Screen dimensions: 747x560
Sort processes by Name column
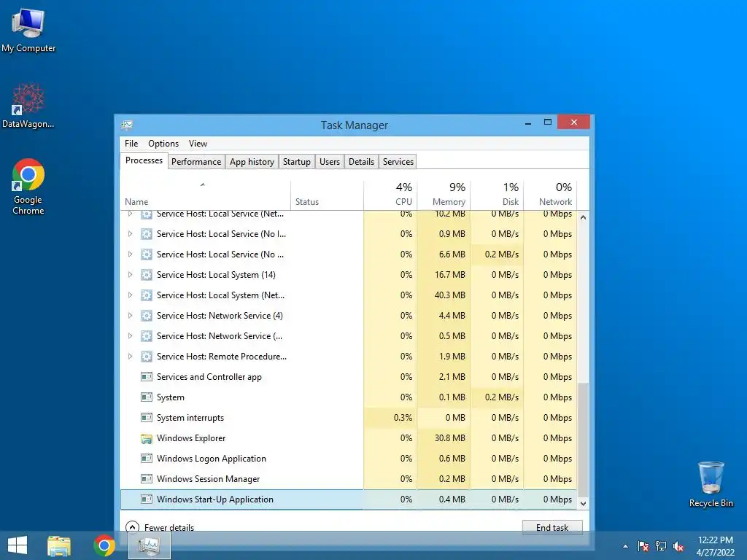tap(205, 195)
